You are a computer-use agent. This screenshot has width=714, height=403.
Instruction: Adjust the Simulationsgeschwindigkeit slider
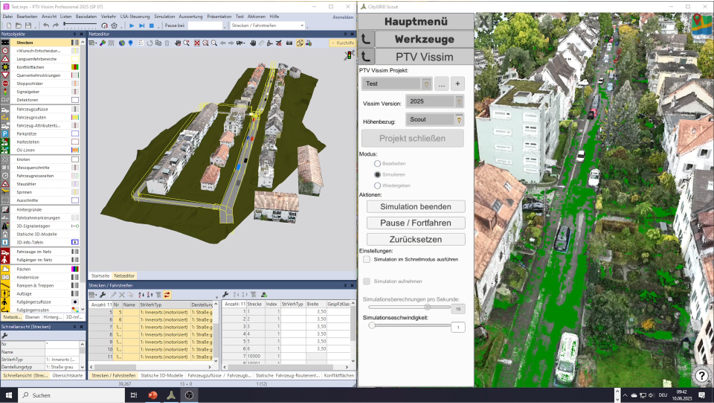[372, 326]
